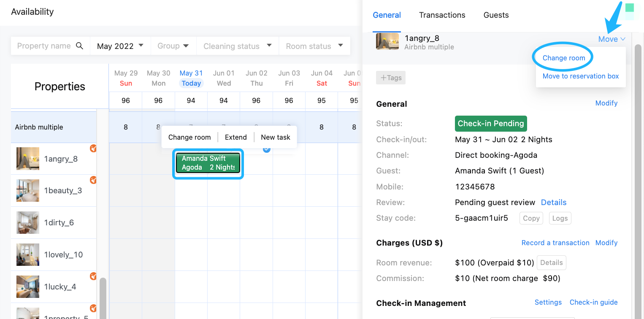
Task: Click guest name Amanda Swift (1 Guest)
Action: (x=499, y=171)
